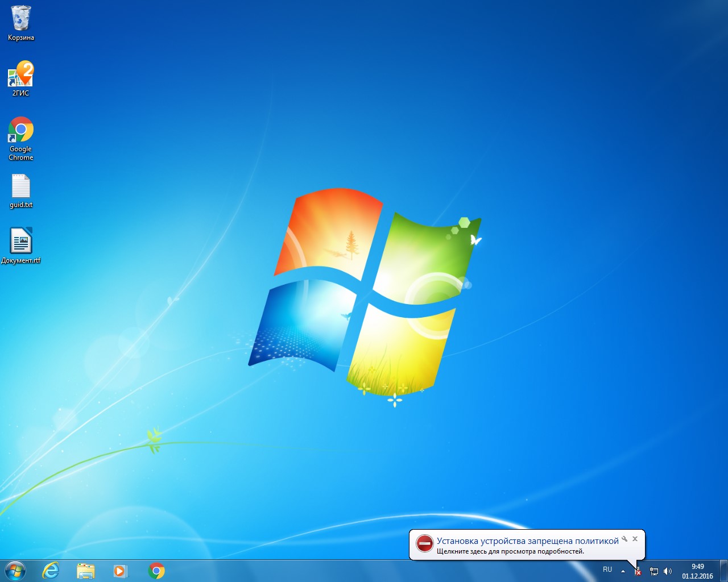This screenshot has height=582, width=728.
Task: Open the clock showing 9:49
Action: click(x=697, y=571)
